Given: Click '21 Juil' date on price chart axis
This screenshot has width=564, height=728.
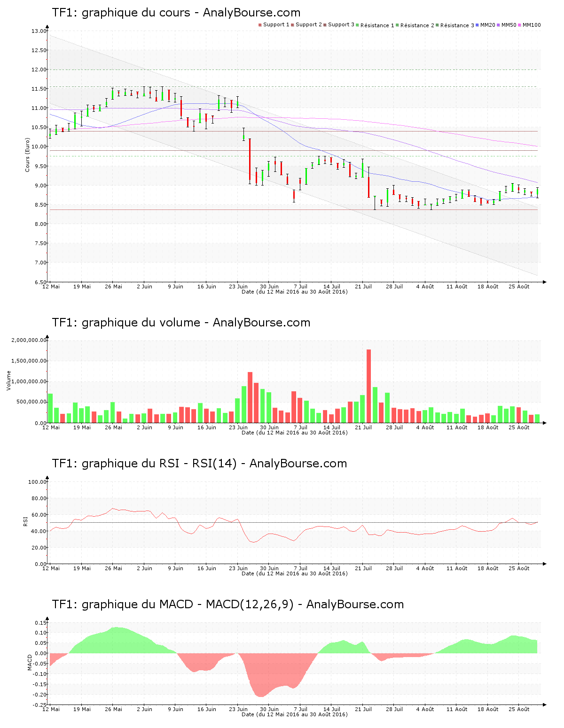Looking at the screenshot, I should (363, 287).
